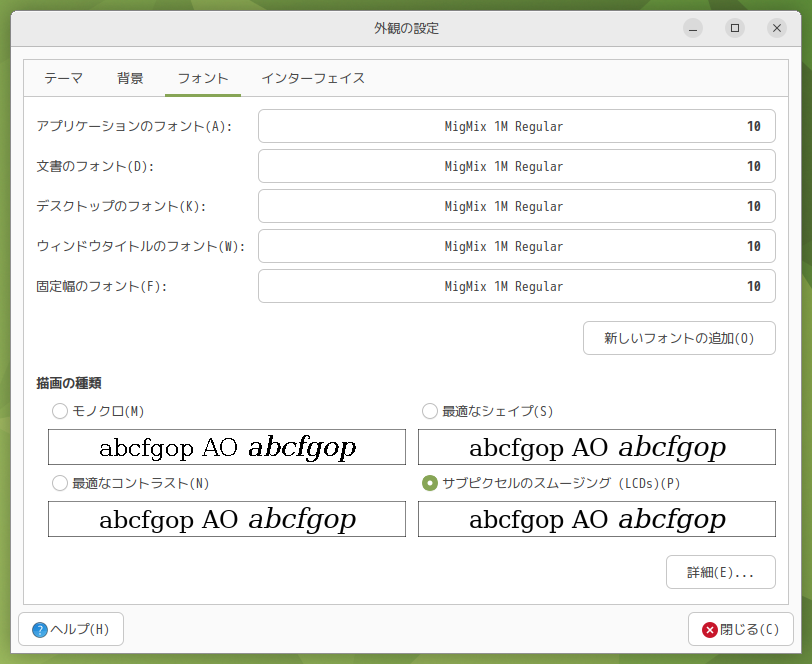Choose 最適なコントラスト rendering option
Screen dimensions: 812x664
[x=60, y=483]
